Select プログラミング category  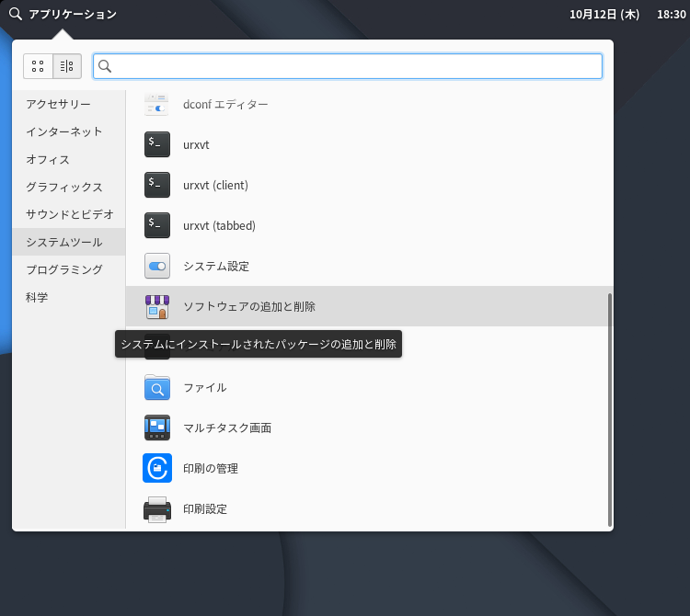[69, 269]
